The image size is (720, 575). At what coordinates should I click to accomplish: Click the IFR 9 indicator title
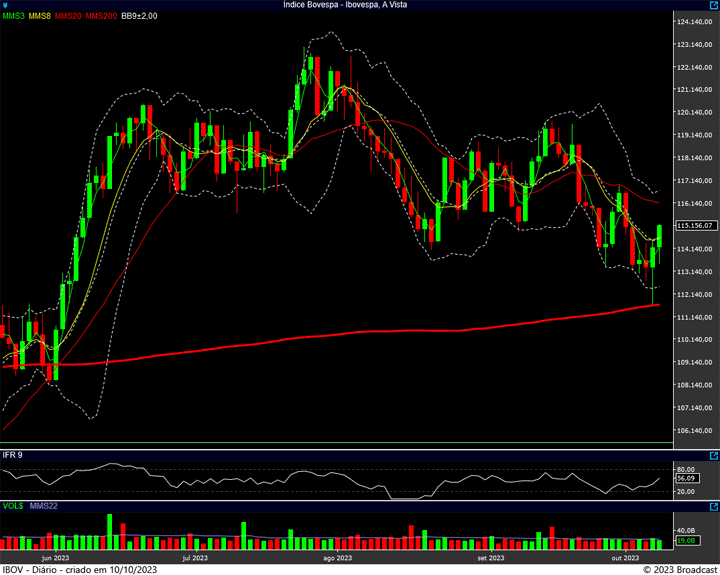click(x=13, y=455)
